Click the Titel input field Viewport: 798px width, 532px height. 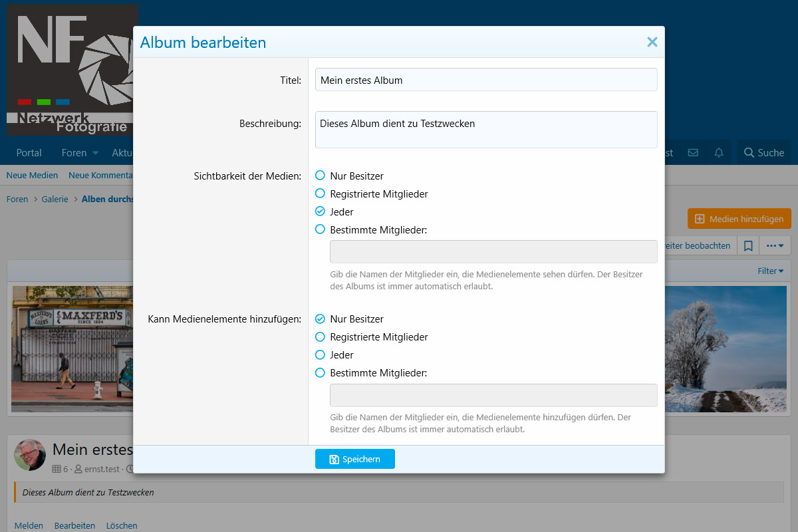[486, 80]
